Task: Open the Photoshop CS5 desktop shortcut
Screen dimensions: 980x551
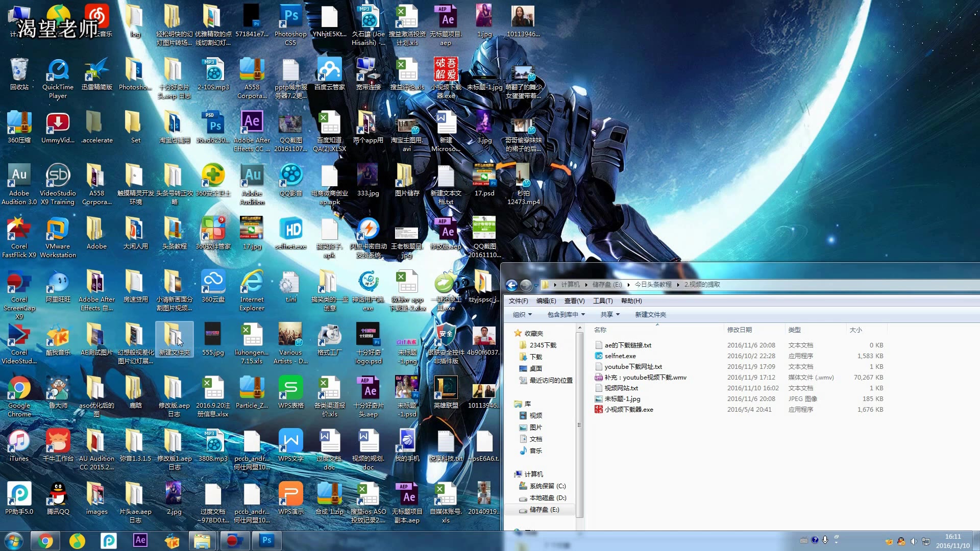Action: [x=290, y=24]
